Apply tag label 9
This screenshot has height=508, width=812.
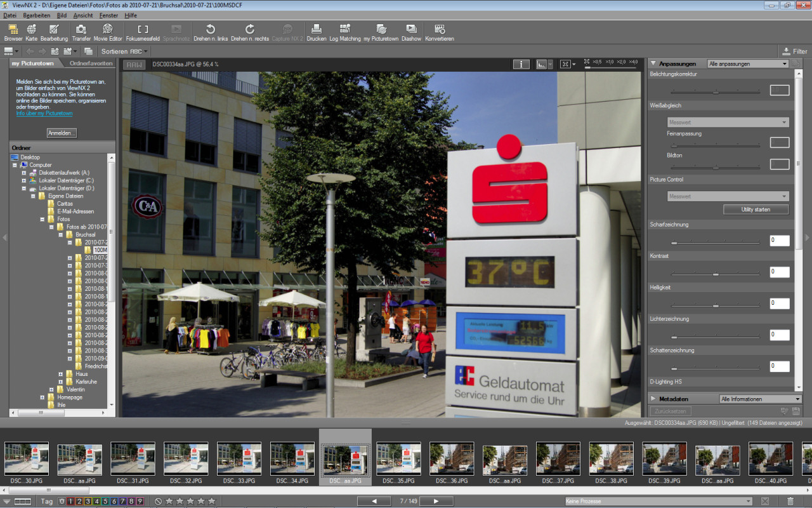tap(140, 501)
